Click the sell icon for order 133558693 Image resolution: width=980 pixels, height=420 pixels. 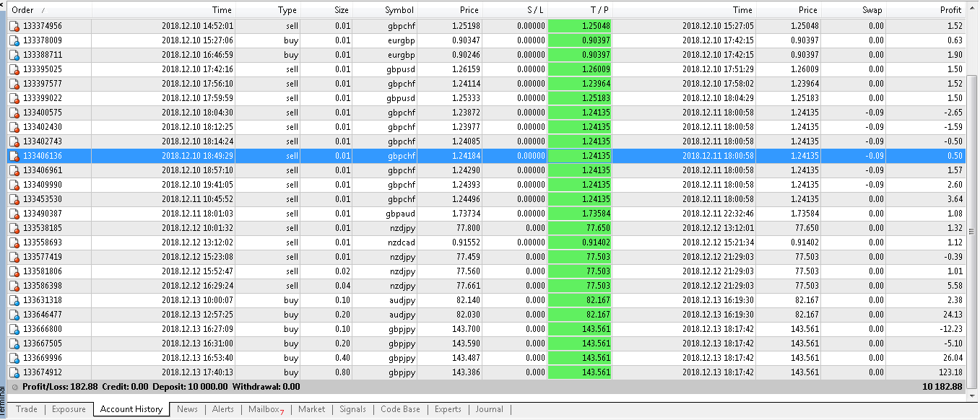(x=14, y=242)
